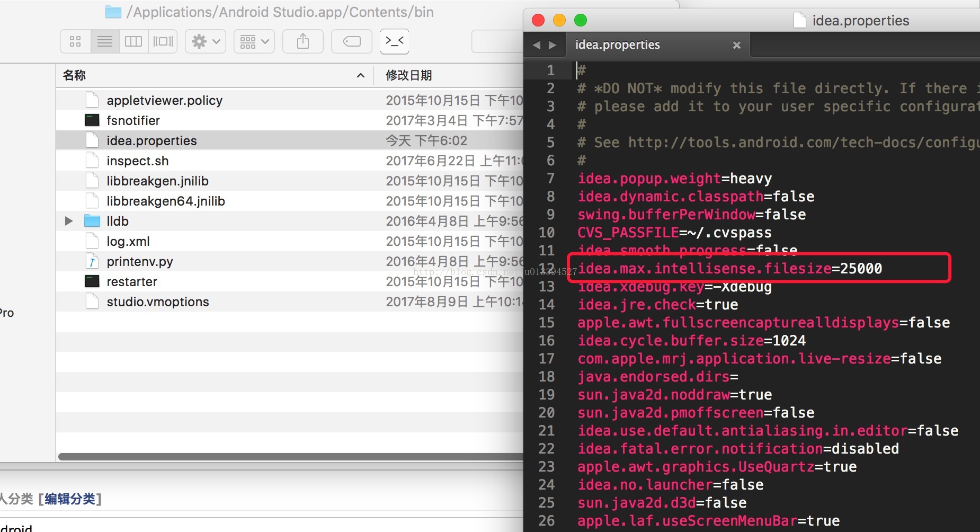The image size is (980, 532).
Task: Click the sun.java2d.d3d=false line
Action: point(662,503)
